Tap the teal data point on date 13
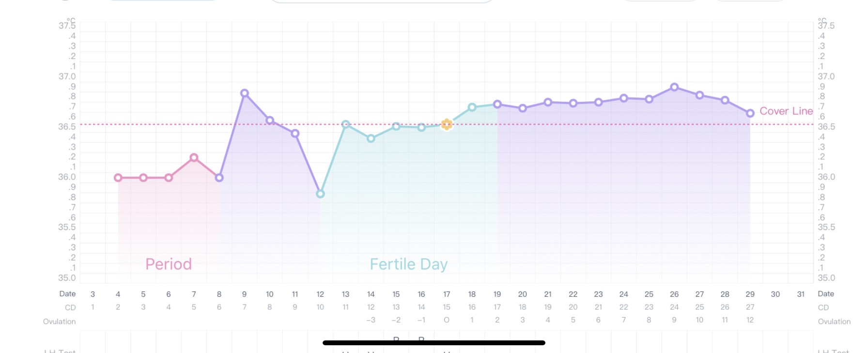The width and height of the screenshot is (868, 353). 345,124
